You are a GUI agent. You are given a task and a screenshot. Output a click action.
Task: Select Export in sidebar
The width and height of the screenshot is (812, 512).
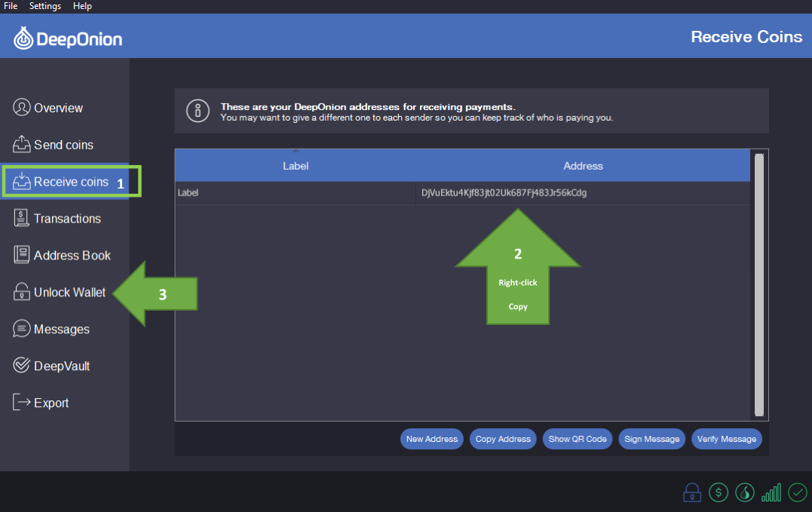[51, 403]
